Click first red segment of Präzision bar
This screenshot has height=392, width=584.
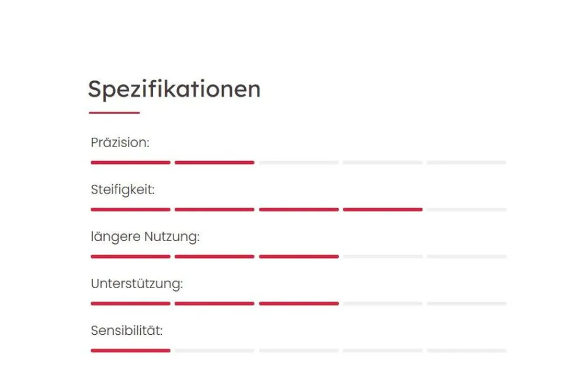[131, 163]
